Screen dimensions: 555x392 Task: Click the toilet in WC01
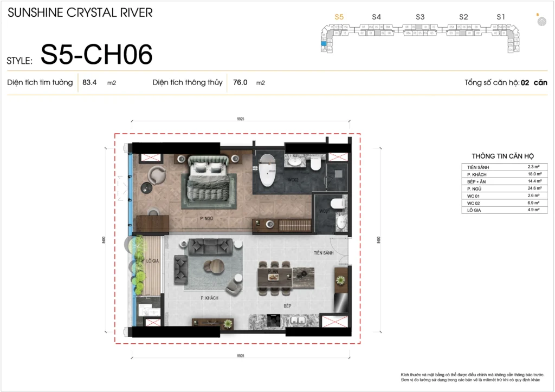tap(338, 204)
